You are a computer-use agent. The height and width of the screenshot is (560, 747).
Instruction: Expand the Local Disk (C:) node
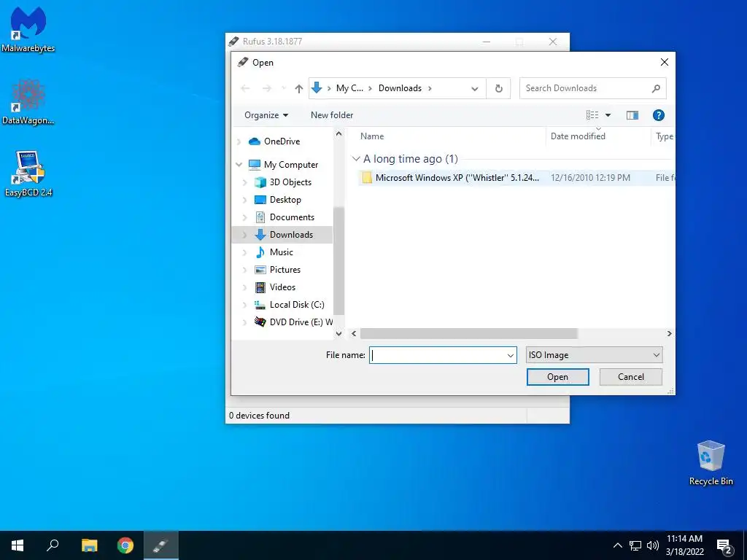[x=245, y=305]
